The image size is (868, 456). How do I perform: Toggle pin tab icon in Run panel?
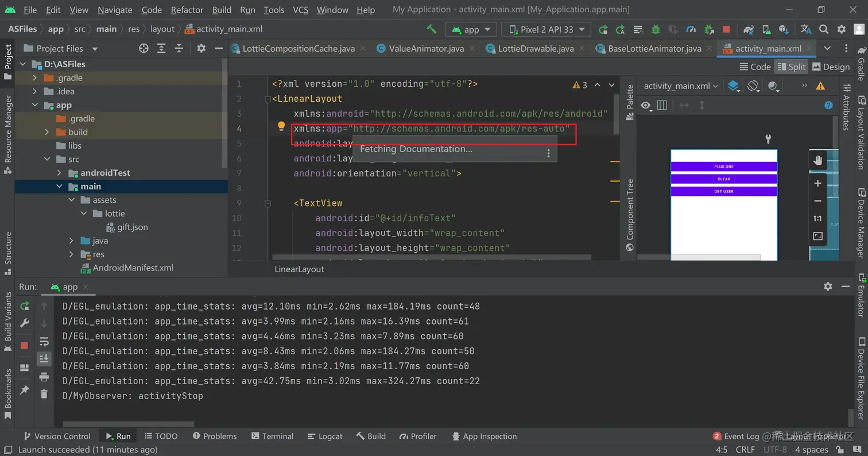click(25, 390)
